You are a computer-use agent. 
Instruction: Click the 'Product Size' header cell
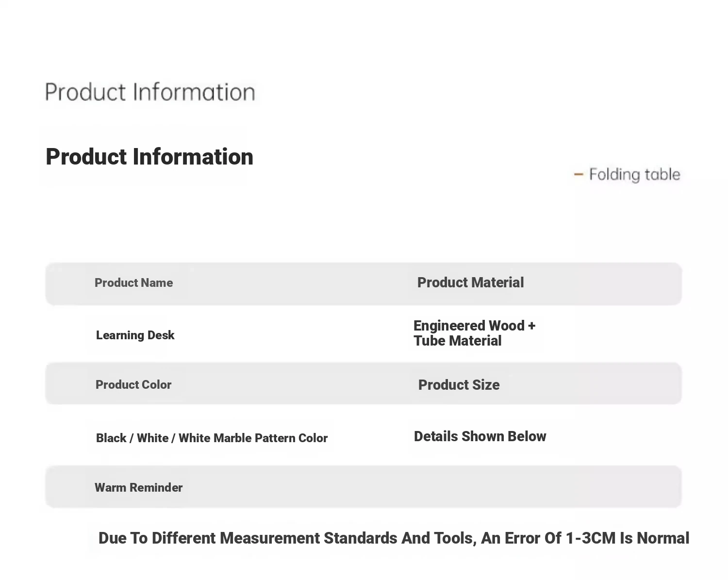(x=459, y=385)
